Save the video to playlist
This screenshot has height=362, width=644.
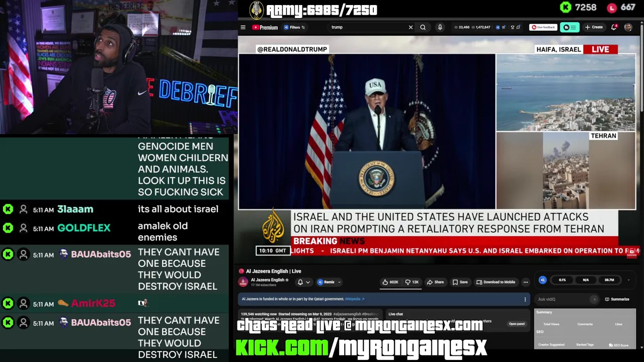(460, 282)
